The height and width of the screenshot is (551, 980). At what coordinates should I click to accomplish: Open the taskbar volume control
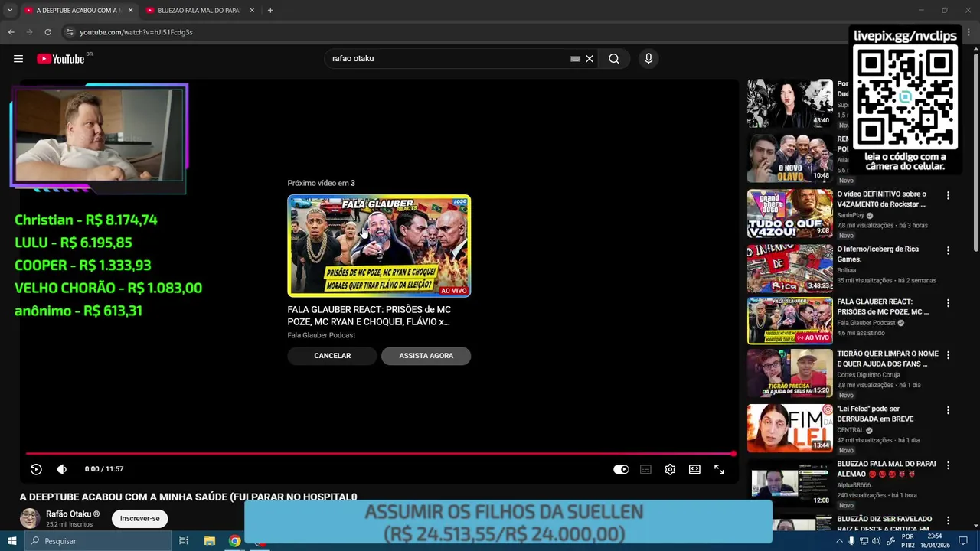click(876, 541)
